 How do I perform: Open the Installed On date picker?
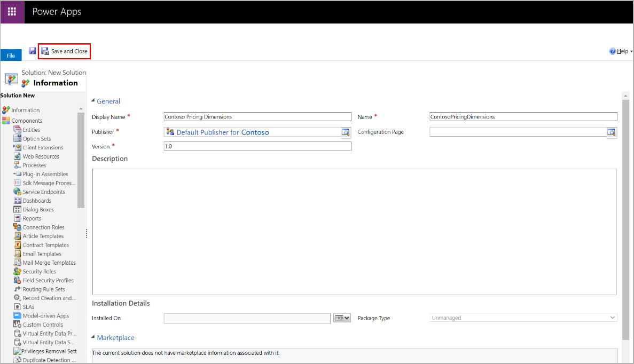pyautogui.click(x=342, y=318)
